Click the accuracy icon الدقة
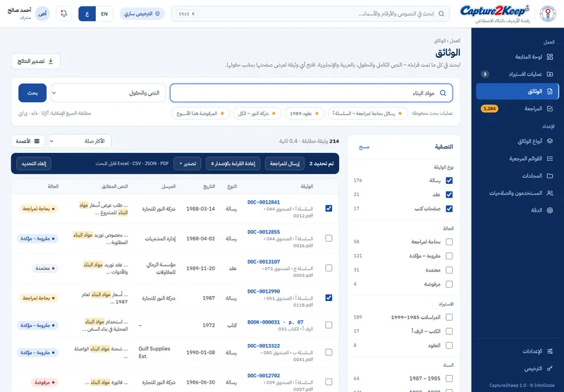 [550, 210]
